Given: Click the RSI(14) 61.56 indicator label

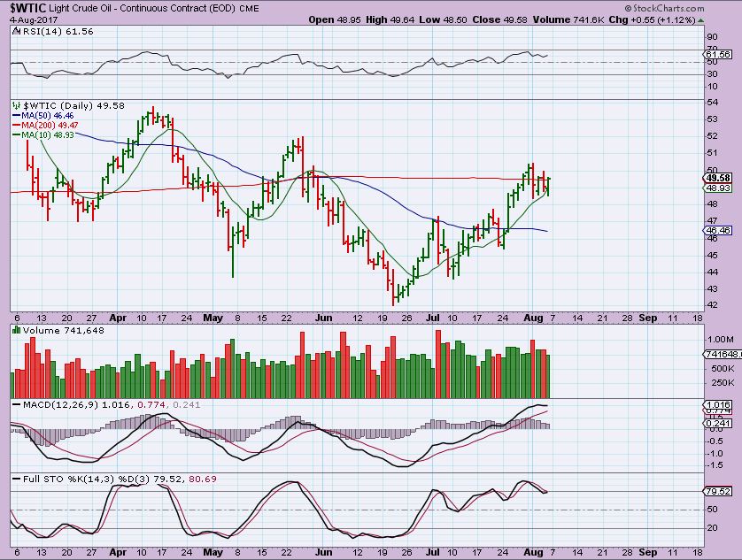Looking at the screenshot, I should coord(58,31).
